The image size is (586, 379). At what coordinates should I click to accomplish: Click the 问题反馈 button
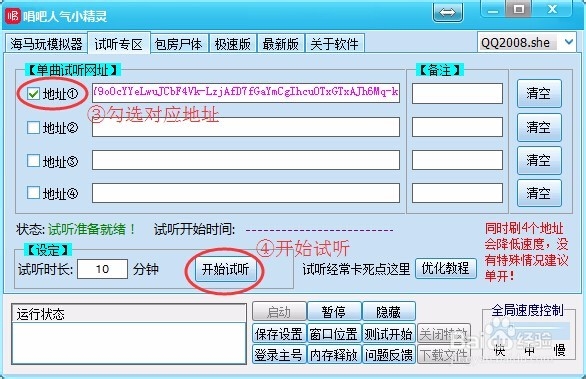pyautogui.click(x=389, y=355)
